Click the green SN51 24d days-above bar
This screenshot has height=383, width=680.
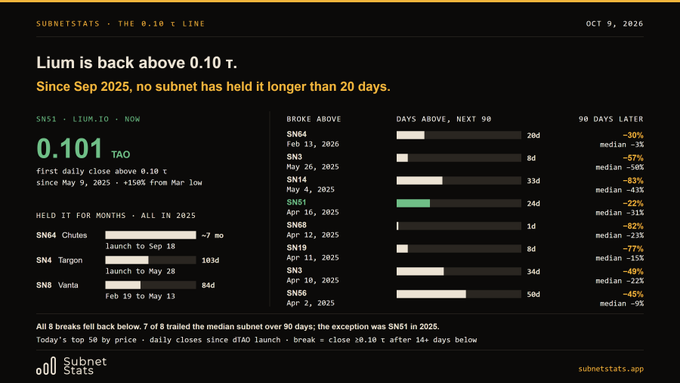(459, 203)
